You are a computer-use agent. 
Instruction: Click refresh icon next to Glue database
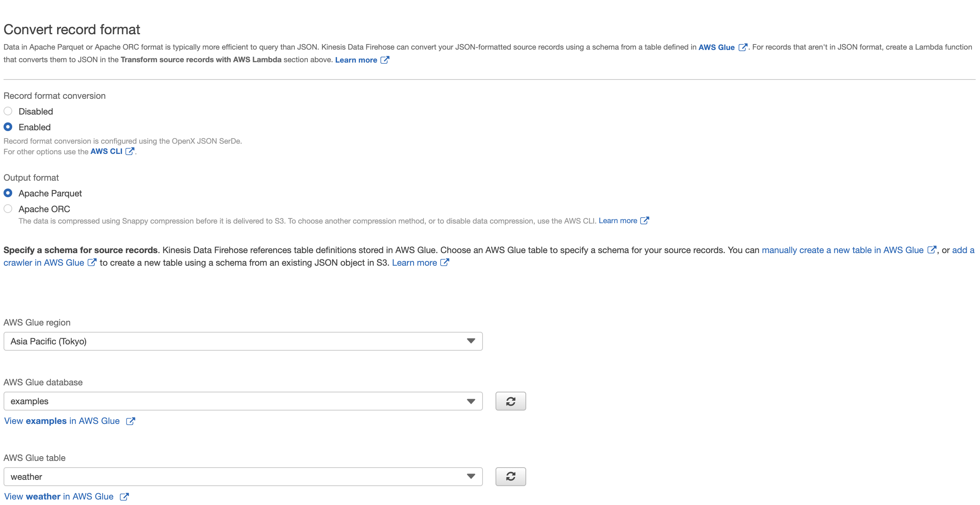(510, 401)
